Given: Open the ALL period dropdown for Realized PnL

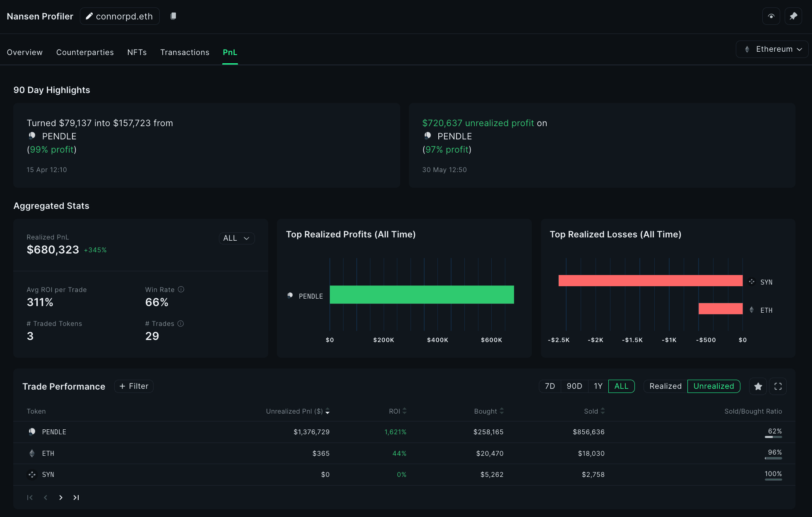Looking at the screenshot, I should [236, 238].
